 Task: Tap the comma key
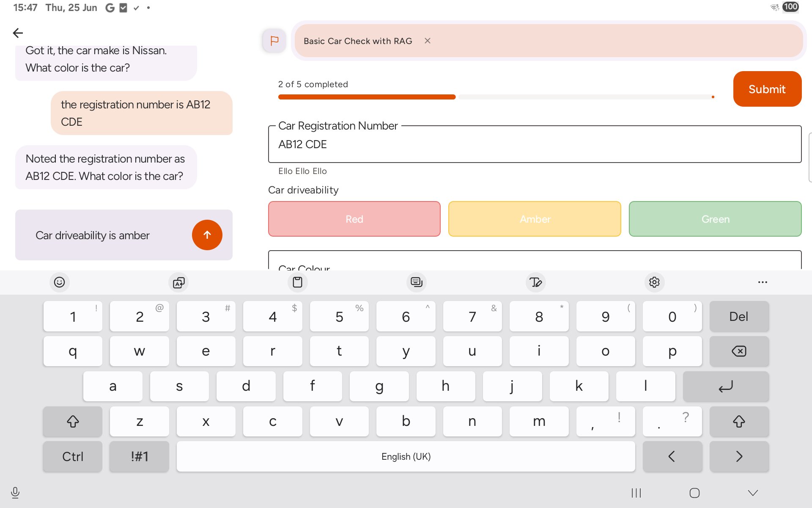pos(606,422)
